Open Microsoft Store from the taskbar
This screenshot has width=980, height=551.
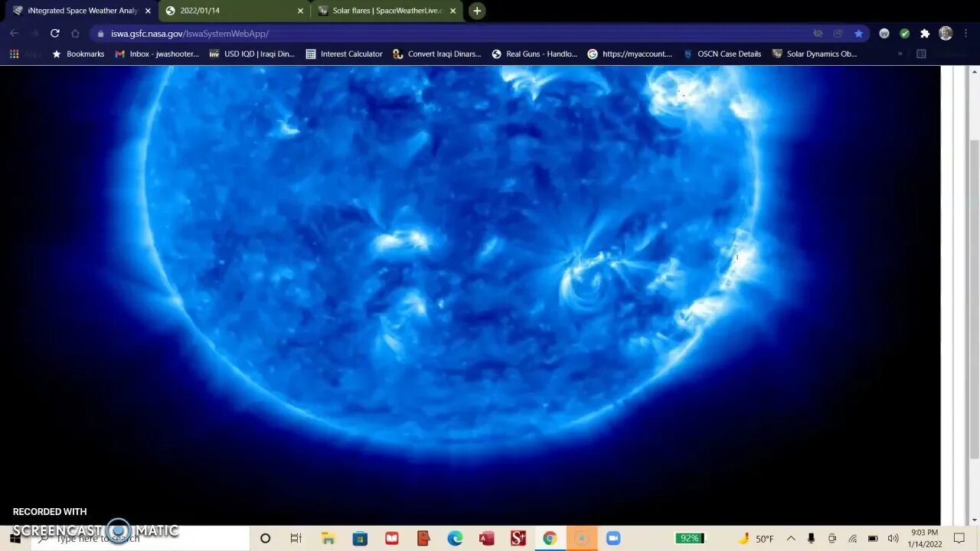[360, 539]
